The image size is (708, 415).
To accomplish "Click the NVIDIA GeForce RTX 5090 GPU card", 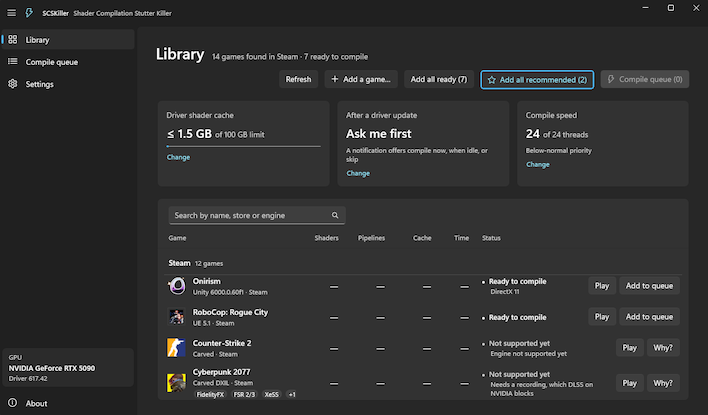I will point(68,368).
